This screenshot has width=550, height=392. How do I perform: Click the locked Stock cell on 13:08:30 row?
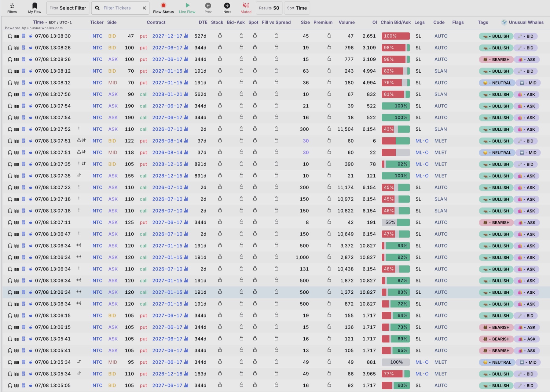[x=220, y=36]
